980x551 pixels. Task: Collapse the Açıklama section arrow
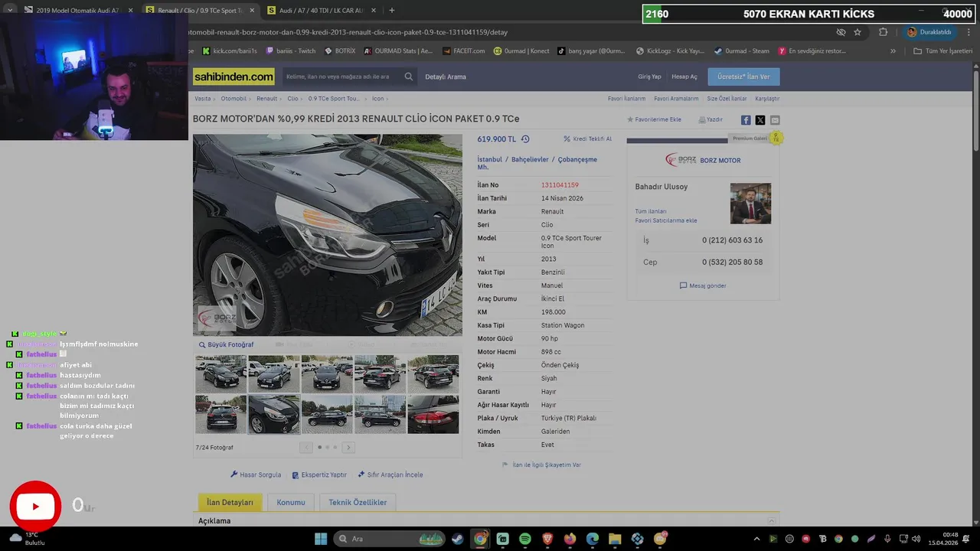(770, 521)
